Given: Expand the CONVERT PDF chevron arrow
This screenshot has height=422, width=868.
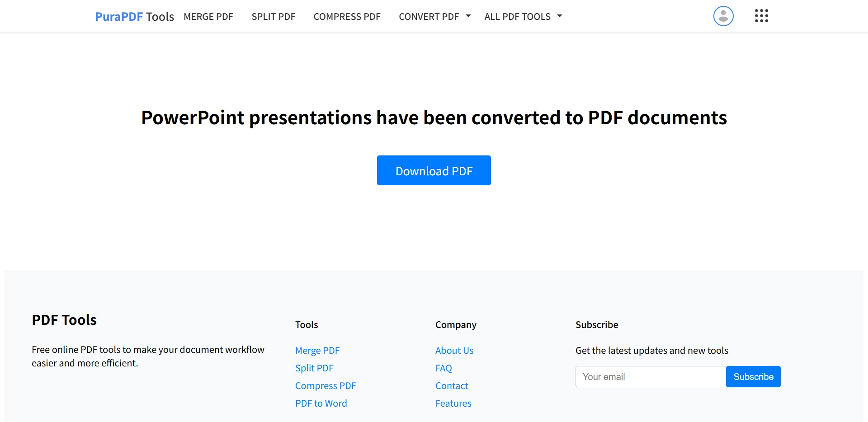Looking at the screenshot, I should [x=468, y=15].
